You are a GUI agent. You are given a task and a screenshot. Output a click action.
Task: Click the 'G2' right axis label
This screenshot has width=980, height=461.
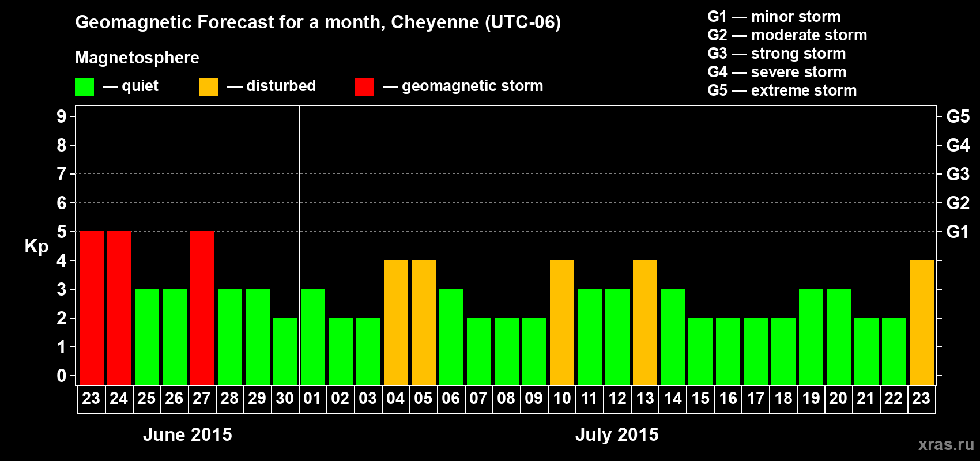click(x=958, y=203)
